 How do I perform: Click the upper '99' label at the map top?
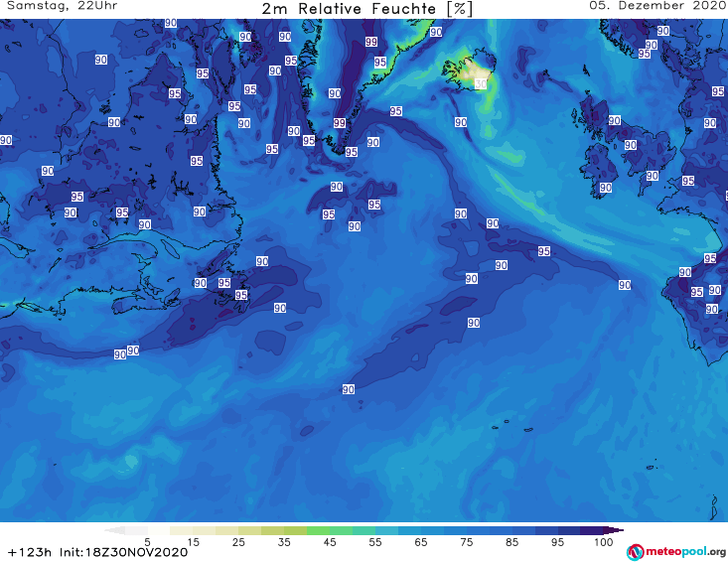click(x=371, y=42)
